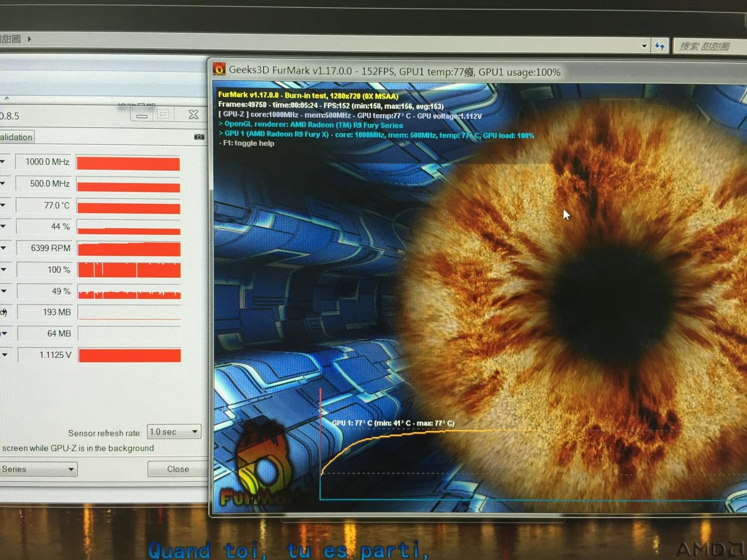This screenshot has height=560, width=747.
Task: Open sensor dropdown arrow beside 1000.0 MHz
Action: click(3, 162)
